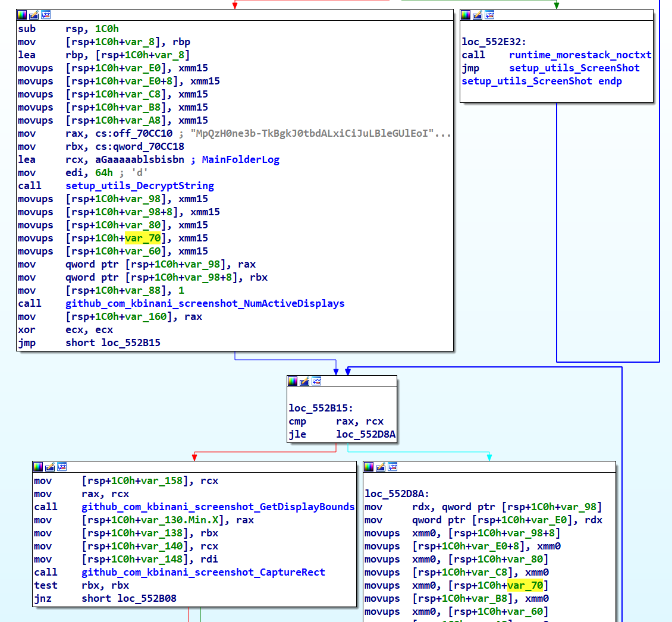
Task: Set node color for the loc_552E32 block
Action: click(x=466, y=15)
